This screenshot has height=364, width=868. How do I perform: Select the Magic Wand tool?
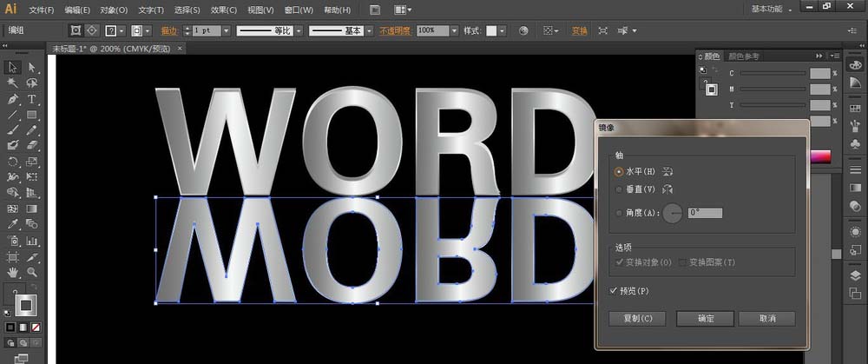[13, 83]
